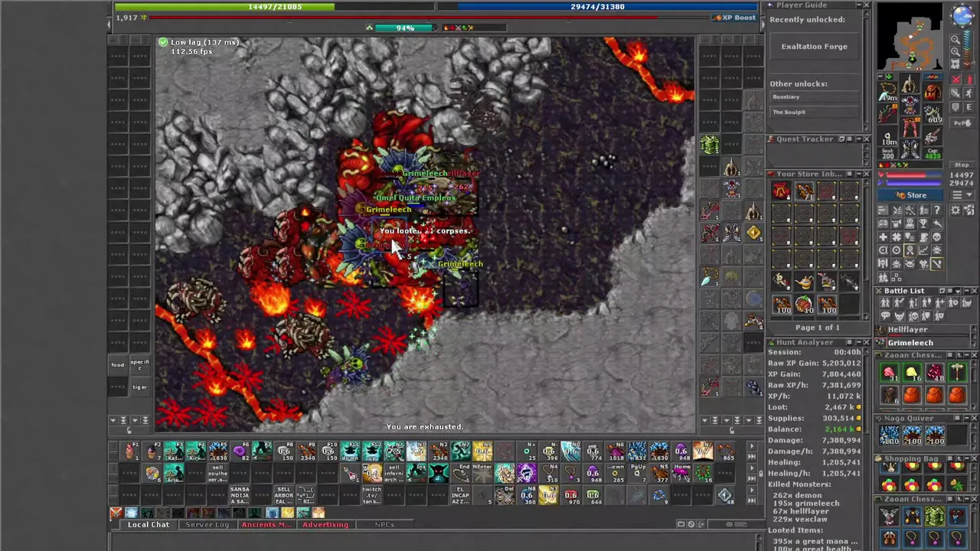Image resolution: width=980 pixels, height=551 pixels.
Task: Toggle the running figure chase mode button
Action: (x=969, y=93)
